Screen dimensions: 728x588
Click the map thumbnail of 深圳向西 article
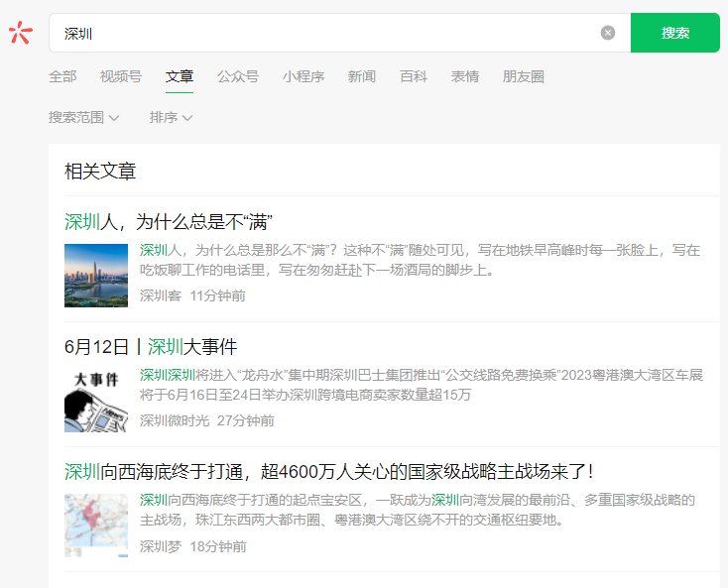pos(96,526)
